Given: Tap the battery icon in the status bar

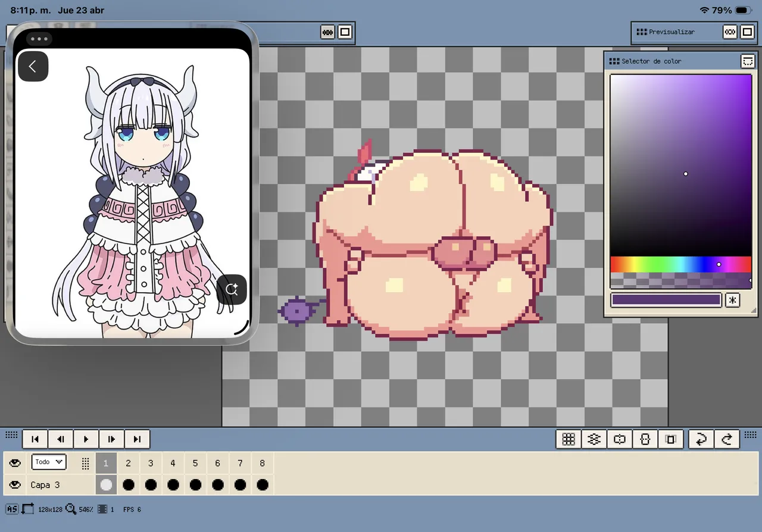Looking at the screenshot, I should click(744, 10).
